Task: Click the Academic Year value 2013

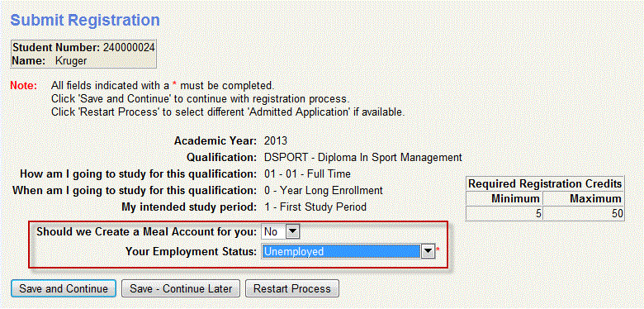Action: [x=276, y=140]
